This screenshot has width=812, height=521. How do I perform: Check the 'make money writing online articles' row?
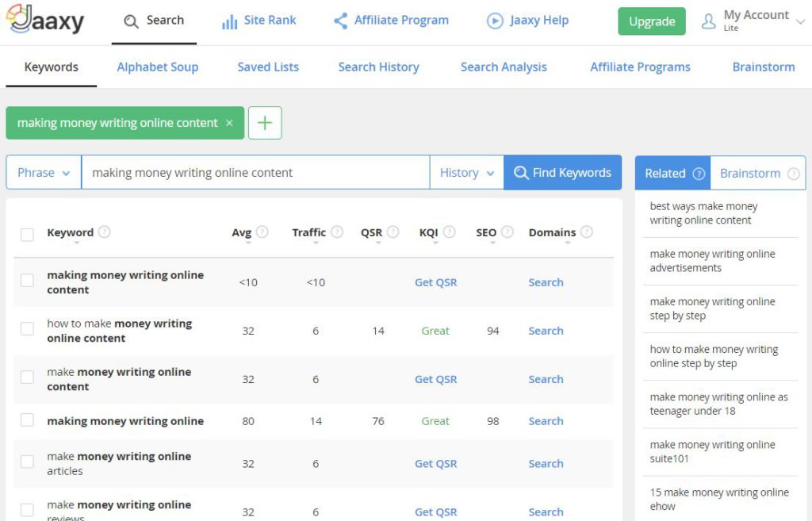pyautogui.click(x=27, y=462)
